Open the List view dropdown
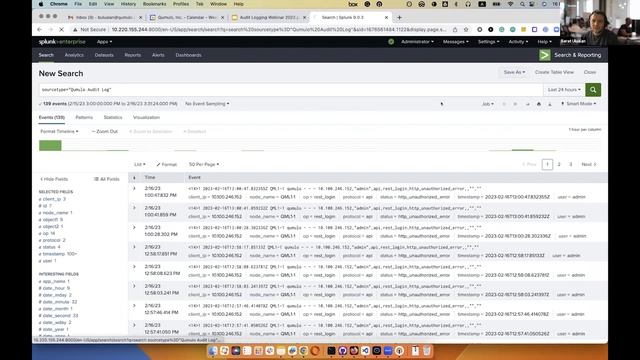 pos(140,164)
